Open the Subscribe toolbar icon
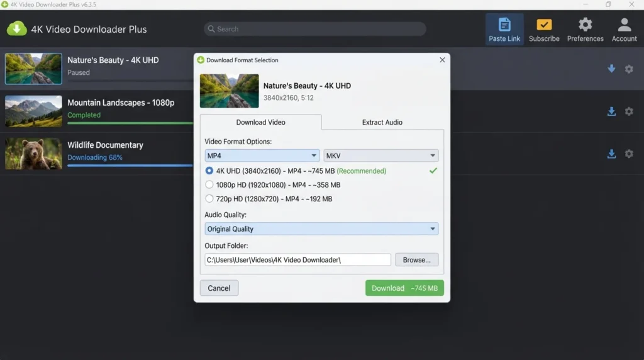The width and height of the screenshot is (644, 360). (x=544, y=29)
